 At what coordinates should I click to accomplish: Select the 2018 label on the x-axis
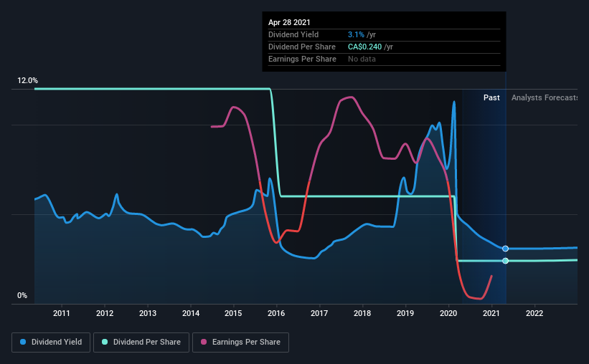click(x=362, y=313)
